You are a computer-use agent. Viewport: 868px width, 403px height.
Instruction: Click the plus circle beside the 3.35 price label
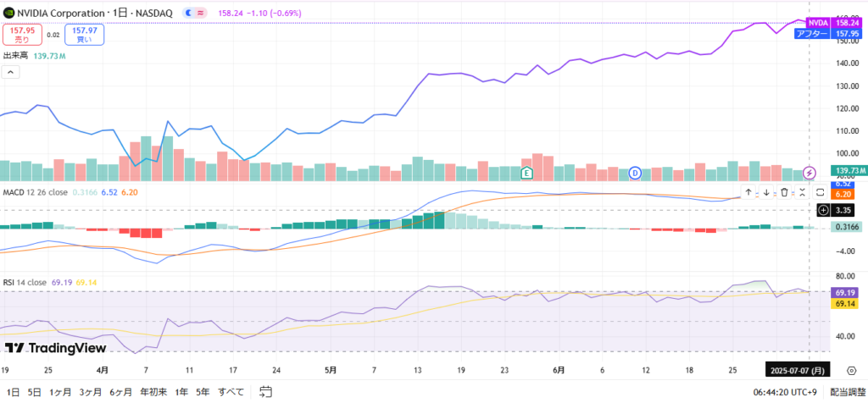[x=824, y=210]
